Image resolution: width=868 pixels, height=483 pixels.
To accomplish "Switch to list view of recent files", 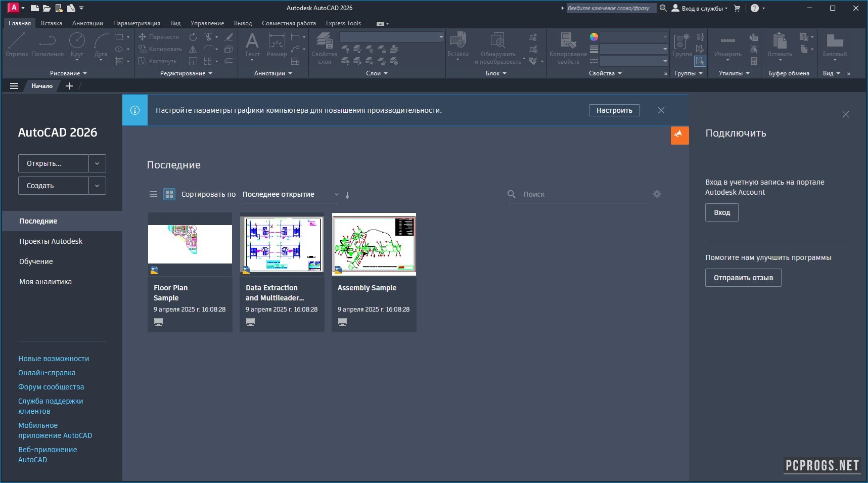I will [x=153, y=194].
